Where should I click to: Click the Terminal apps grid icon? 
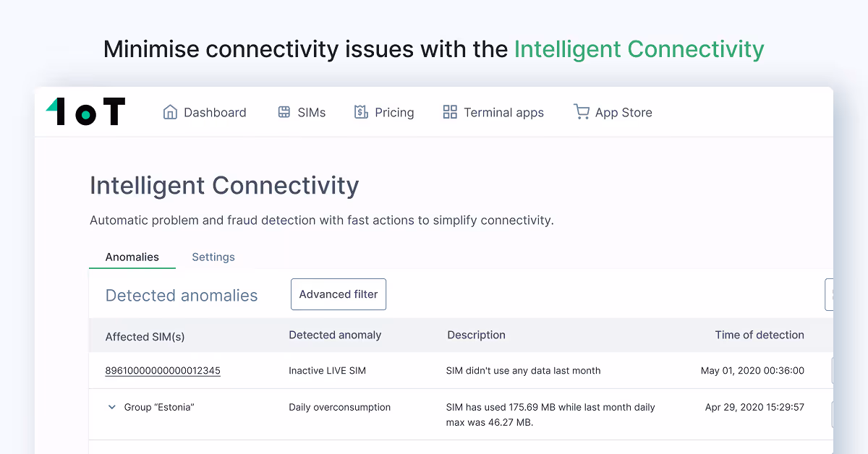coord(450,112)
